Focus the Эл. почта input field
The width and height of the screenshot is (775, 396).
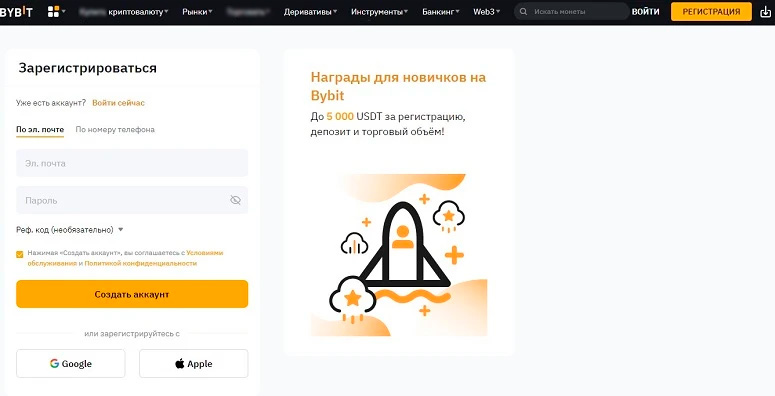point(132,163)
